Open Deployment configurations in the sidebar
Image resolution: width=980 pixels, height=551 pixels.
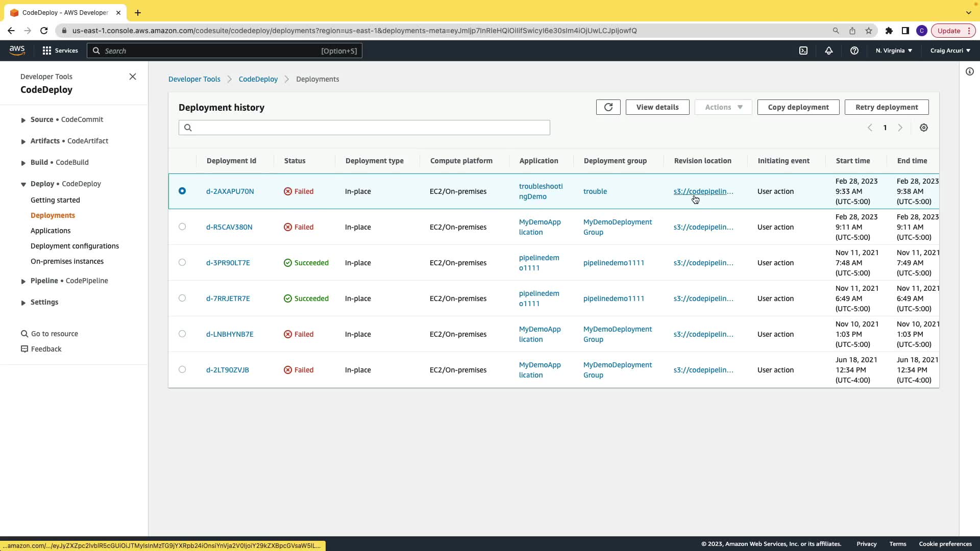point(75,246)
